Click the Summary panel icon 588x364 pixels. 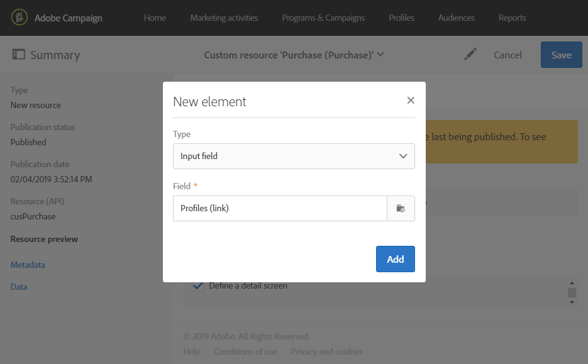[19, 55]
